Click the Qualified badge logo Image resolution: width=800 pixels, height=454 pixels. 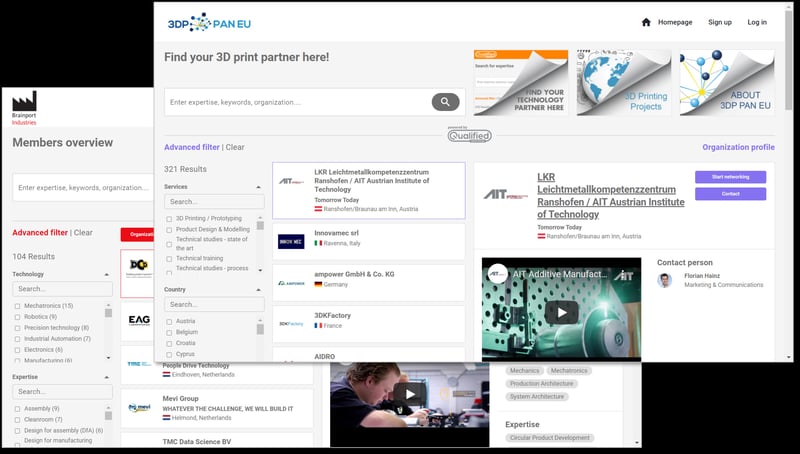click(x=469, y=136)
